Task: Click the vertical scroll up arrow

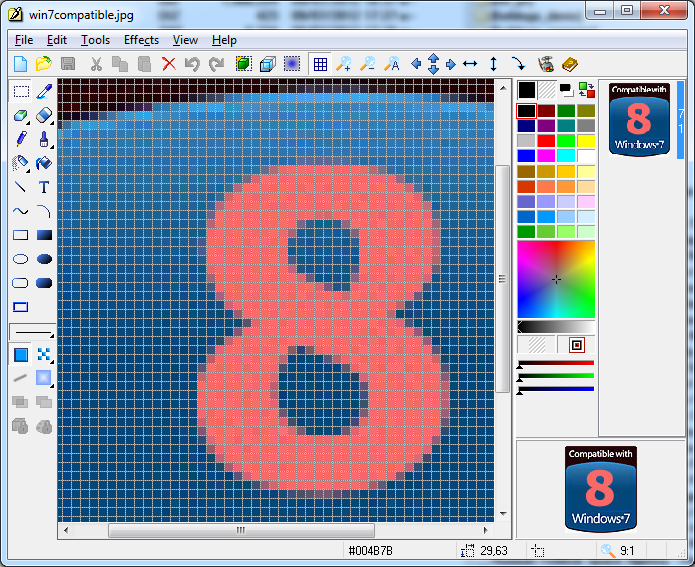Action: 503,88
